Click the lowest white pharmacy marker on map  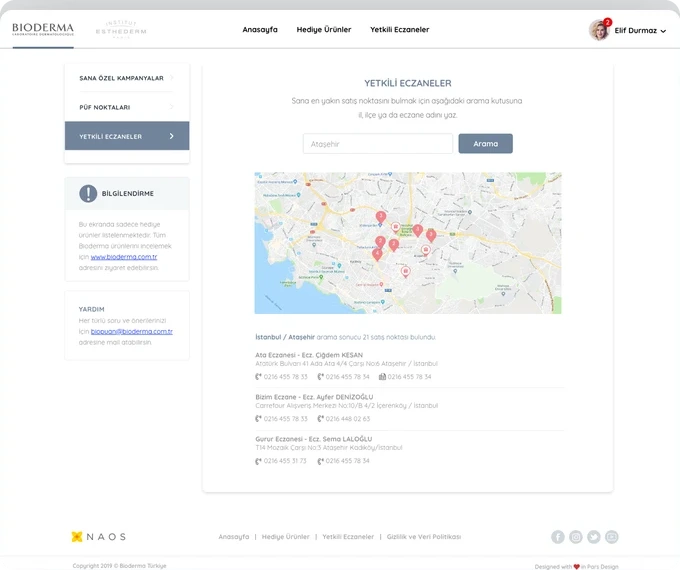405,272
